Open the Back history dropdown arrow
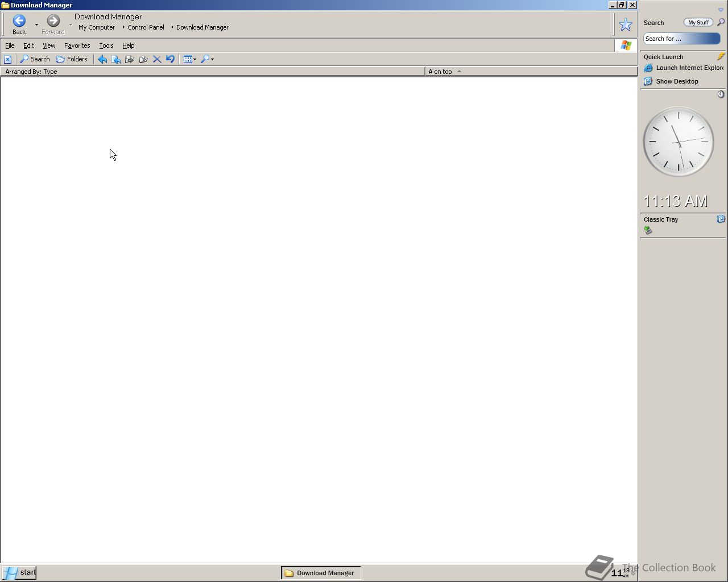 (x=36, y=24)
